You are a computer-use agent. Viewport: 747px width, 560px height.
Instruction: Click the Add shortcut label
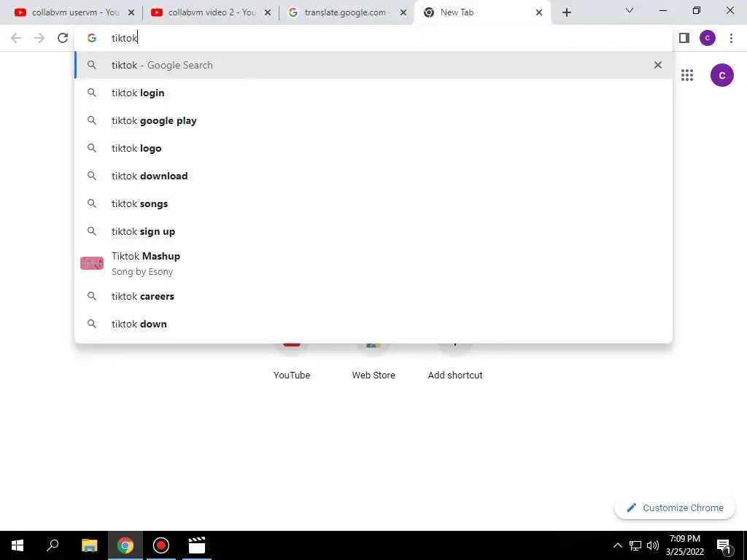pyautogui.click(x=455, y=376)
